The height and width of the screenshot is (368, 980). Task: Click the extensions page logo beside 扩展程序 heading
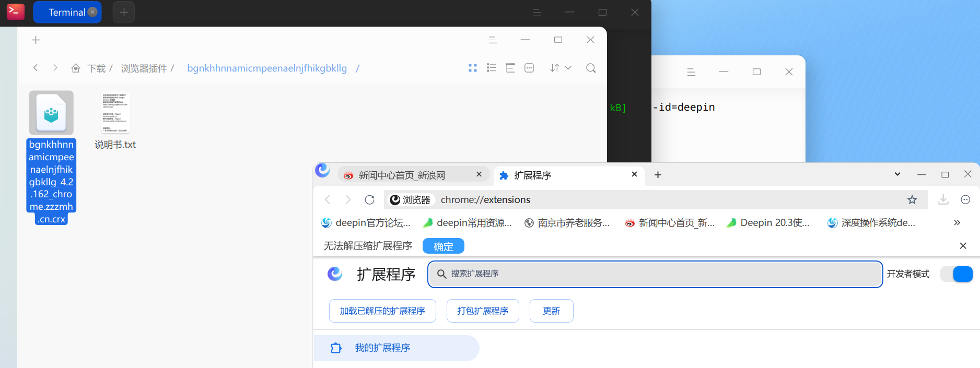335,274
